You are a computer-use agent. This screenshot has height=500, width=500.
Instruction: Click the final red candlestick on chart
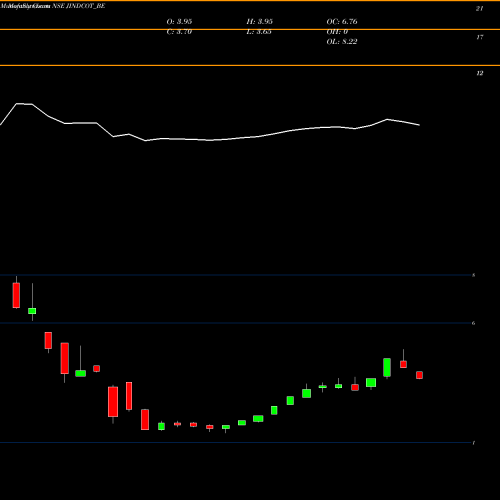click(419, 375)
